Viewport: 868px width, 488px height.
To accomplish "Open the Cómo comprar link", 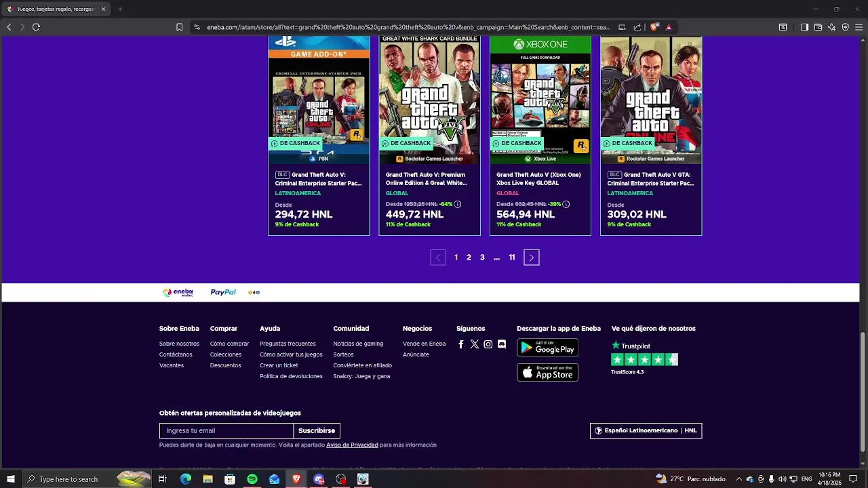I will point(230,344).
